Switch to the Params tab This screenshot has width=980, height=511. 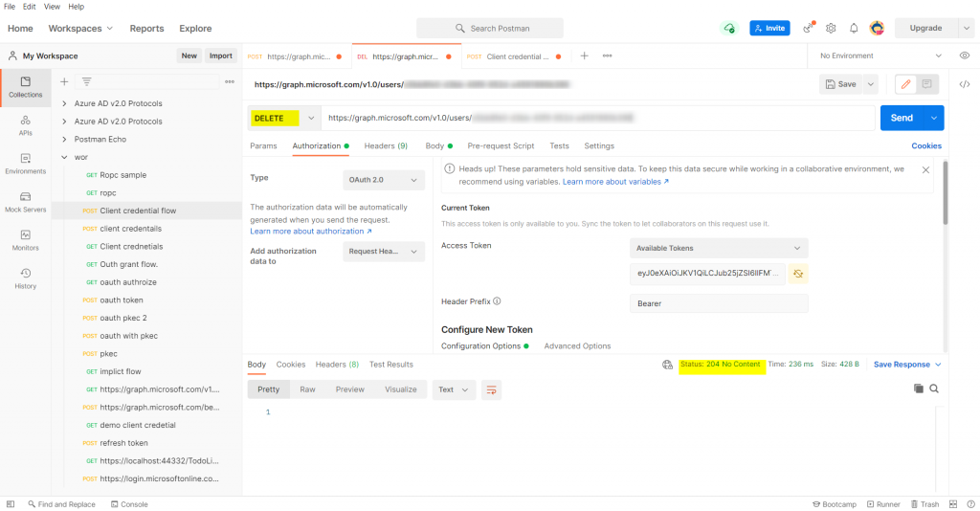coord(263,145)
